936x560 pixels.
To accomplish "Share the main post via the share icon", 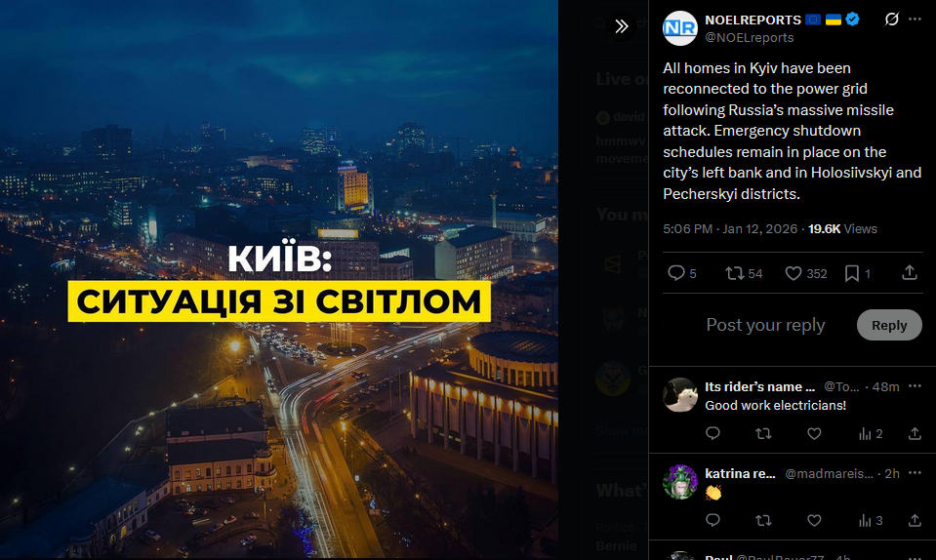I will [909, 273].
